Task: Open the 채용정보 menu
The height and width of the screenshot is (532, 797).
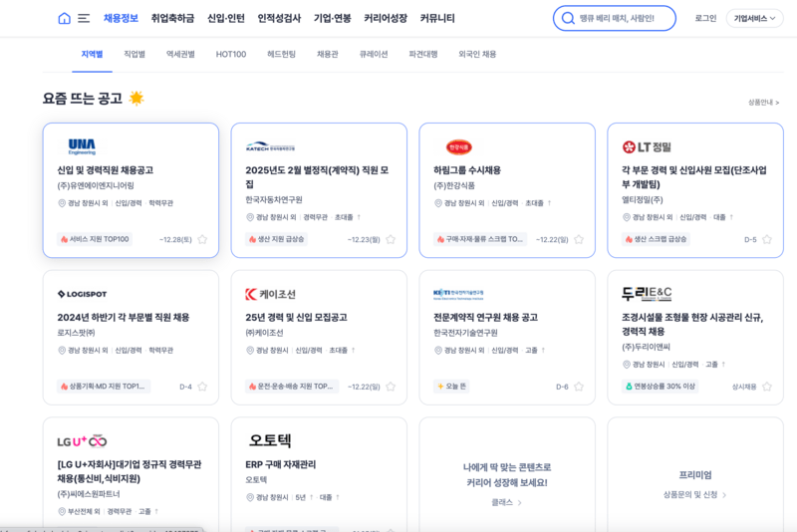Action: click(121, 18)
